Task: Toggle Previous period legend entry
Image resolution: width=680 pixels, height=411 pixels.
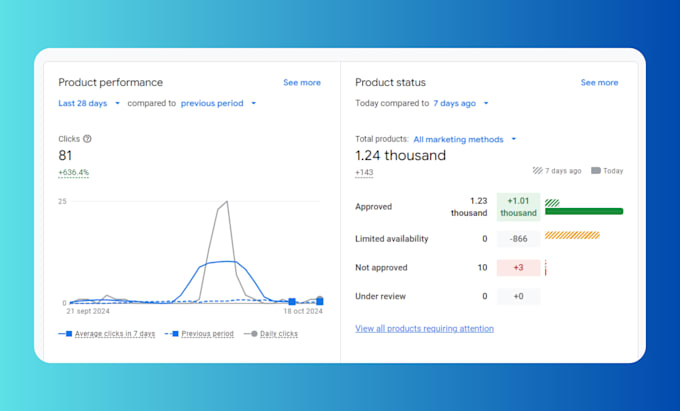Action: pyautogui.click(x=199, y=334)
